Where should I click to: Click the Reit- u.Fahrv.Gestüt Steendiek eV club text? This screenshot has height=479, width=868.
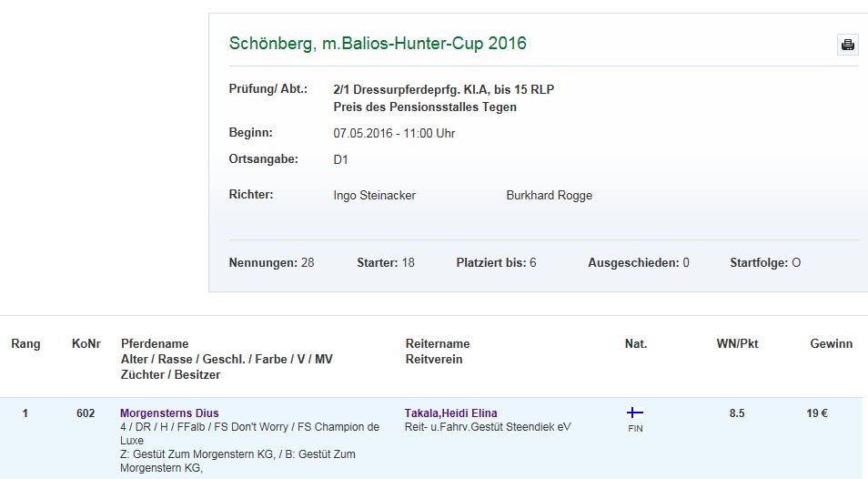(x=488, y=427)
